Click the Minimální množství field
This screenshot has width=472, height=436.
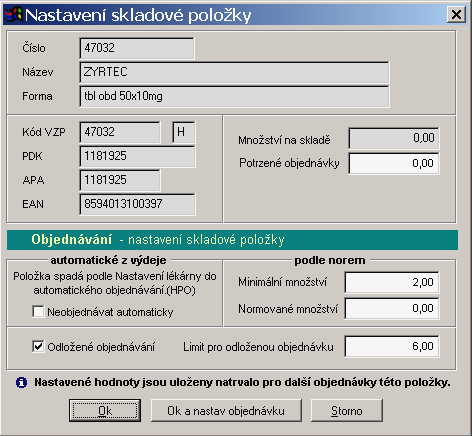pyautogui.click(x=392, y=282)
